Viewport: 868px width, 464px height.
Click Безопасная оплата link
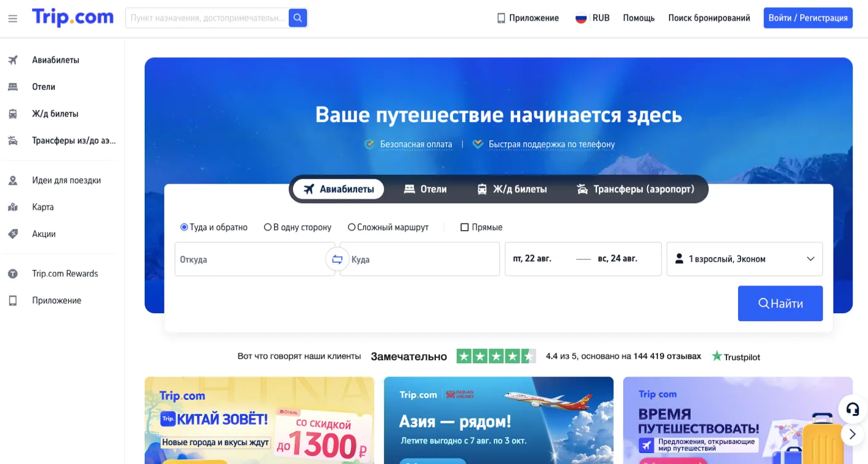pos(416,145)
